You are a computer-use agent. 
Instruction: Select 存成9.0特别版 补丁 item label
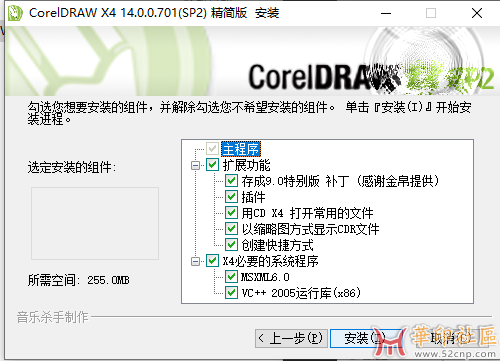point(340,181)
